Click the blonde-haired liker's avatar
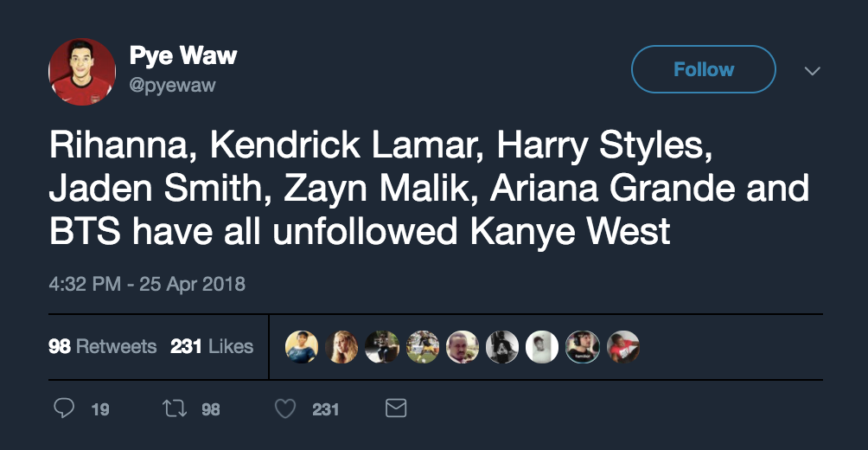 pyautogui.click(x=341, y=346)
